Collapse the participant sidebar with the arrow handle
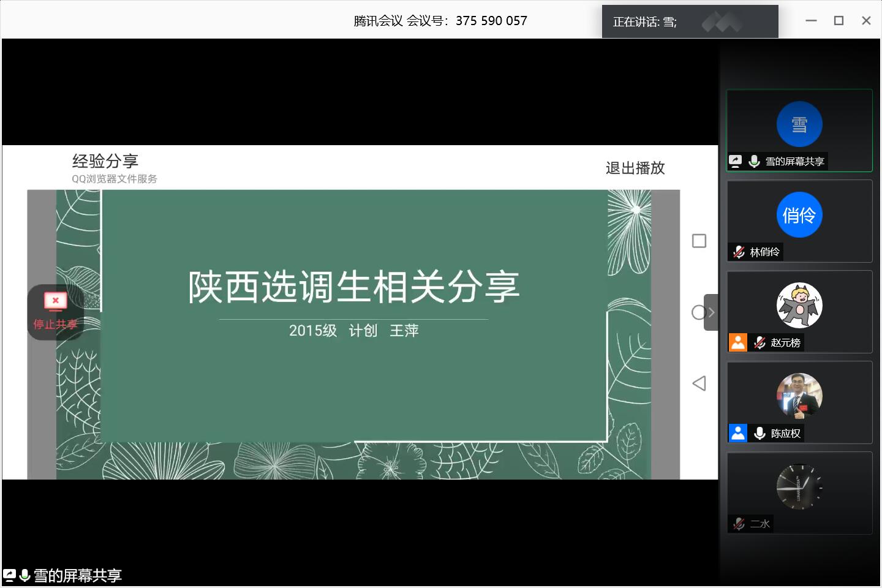The width and height of the screenshot is (882, 588). pyautogui.click(x=711, y=312)
